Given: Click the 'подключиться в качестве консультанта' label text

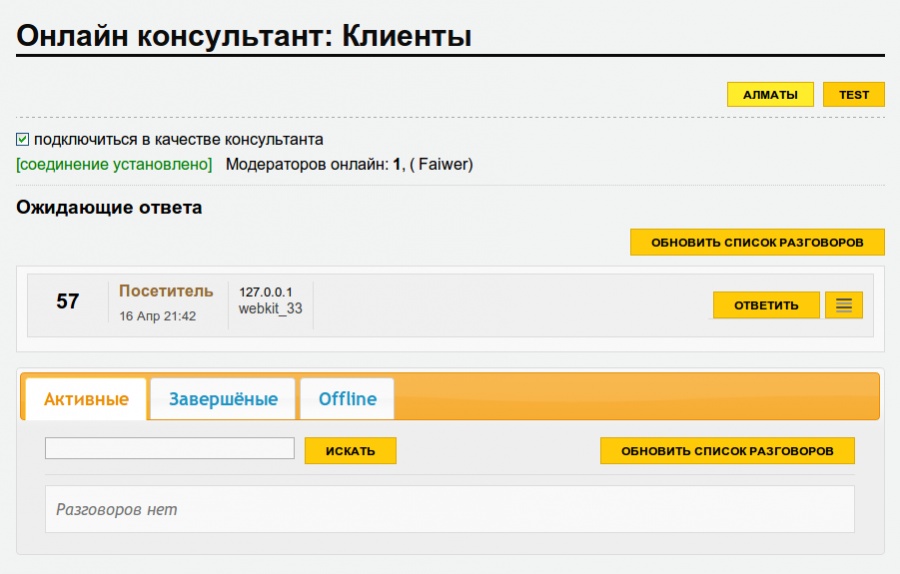Looking at the screenshot, I should click(x=178, y=140).
